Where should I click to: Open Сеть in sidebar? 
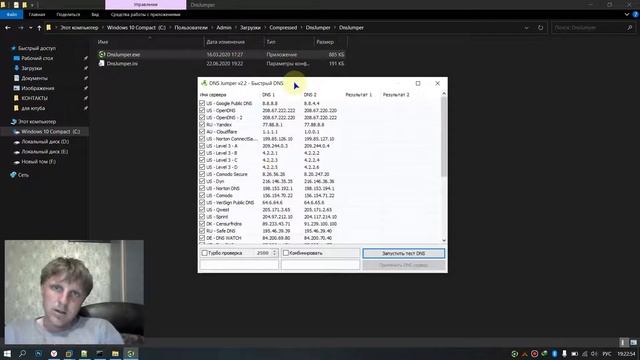(x=23, y=175)
